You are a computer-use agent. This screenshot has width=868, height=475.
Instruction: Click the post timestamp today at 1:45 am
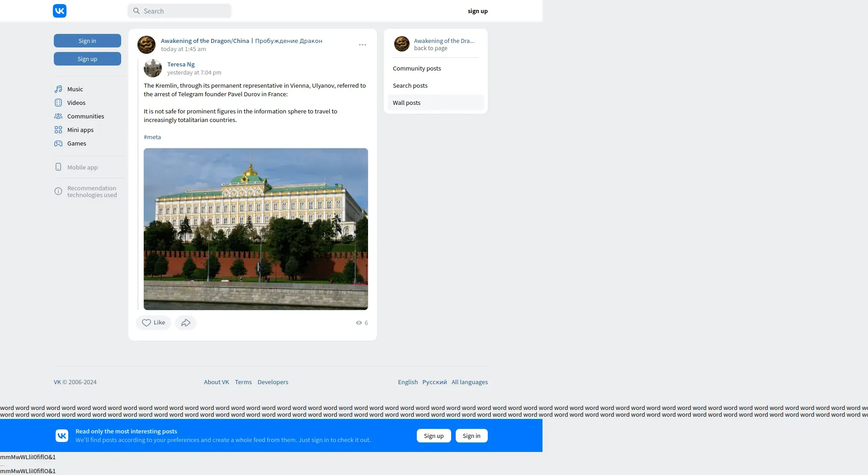[184, 49]
